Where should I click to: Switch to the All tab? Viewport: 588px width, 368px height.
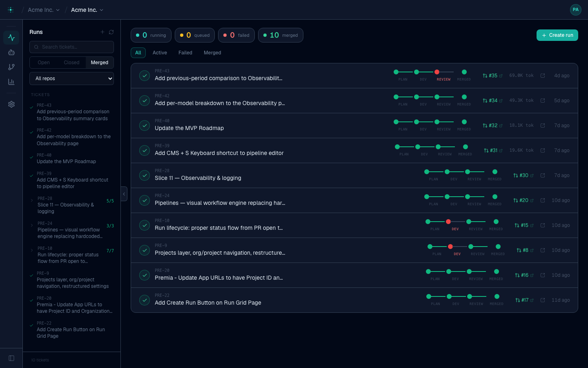tap(138, 53)
